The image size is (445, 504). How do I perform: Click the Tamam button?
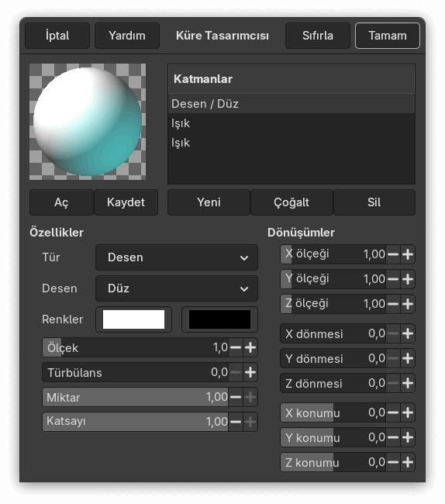coord(388,36)
